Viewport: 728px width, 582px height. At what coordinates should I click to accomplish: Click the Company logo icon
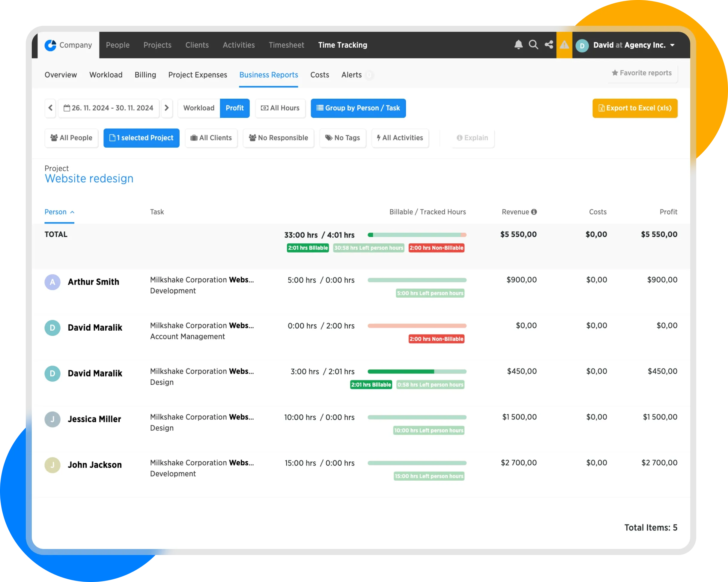(51, 45)
